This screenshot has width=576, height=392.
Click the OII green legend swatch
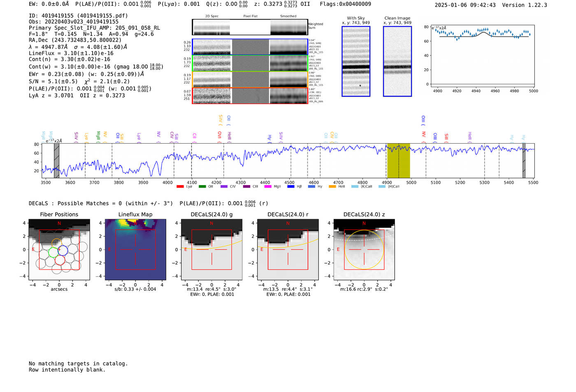[202, 186]
